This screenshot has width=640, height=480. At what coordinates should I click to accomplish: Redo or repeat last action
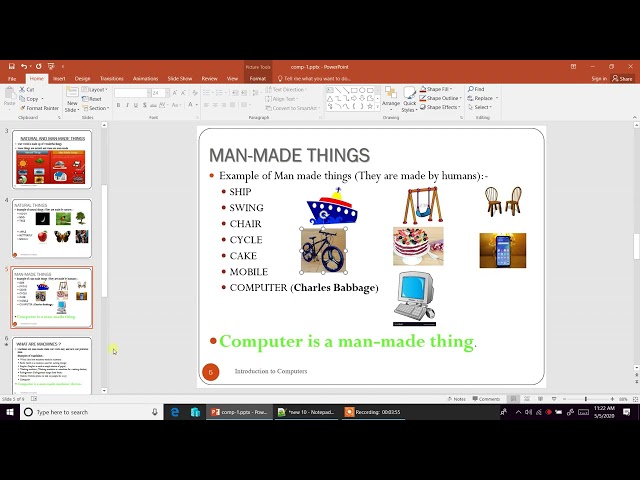[x=38, y=66]
